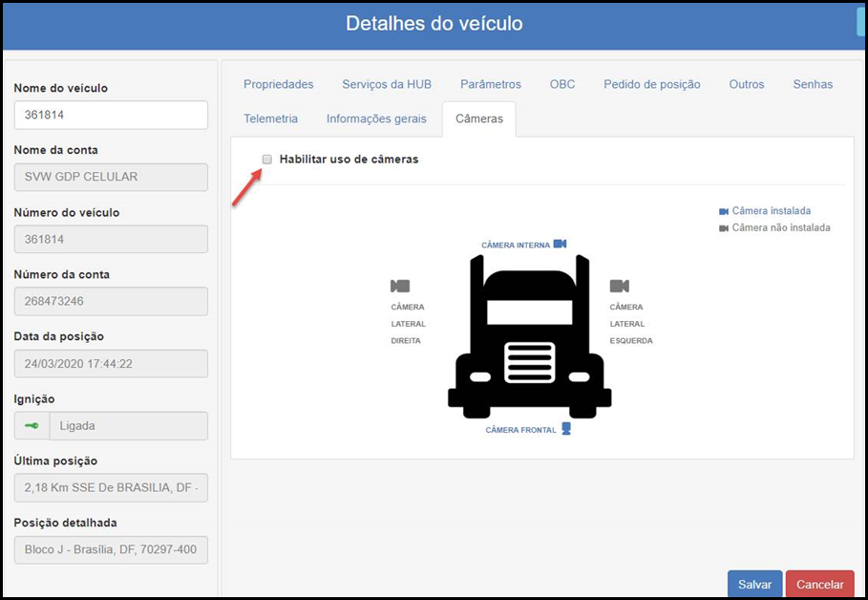Click the ESQUERDA text under the left lateral camera
Viewport: 868px width, 600px height.
tap(631, 341)
